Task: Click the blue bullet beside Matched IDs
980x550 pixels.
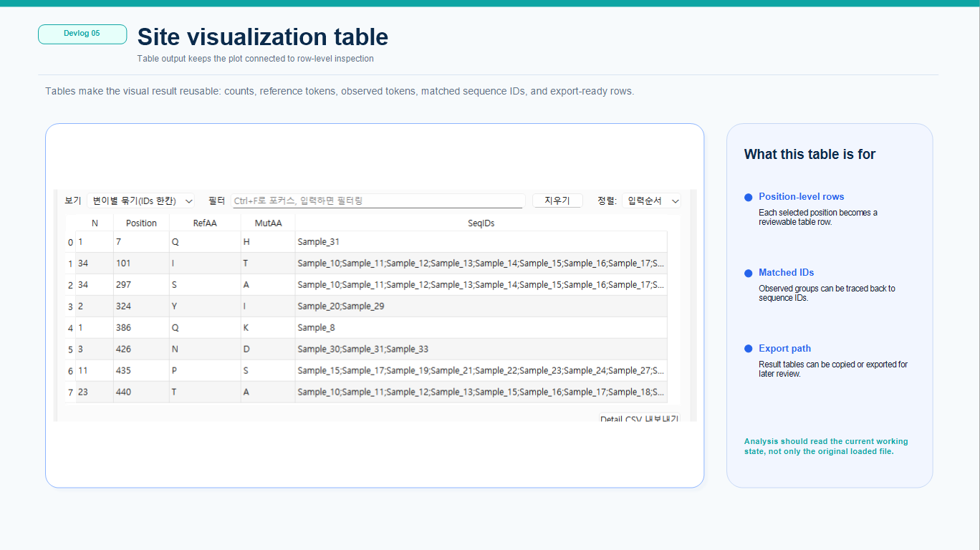Action: pyautogui.click(x=748, y=273)
